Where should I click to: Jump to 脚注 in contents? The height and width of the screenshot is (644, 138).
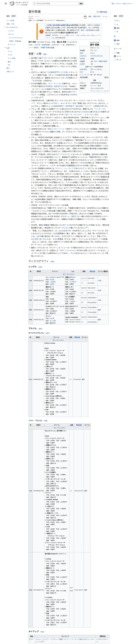pyautogui.click(x=8, y=68)
